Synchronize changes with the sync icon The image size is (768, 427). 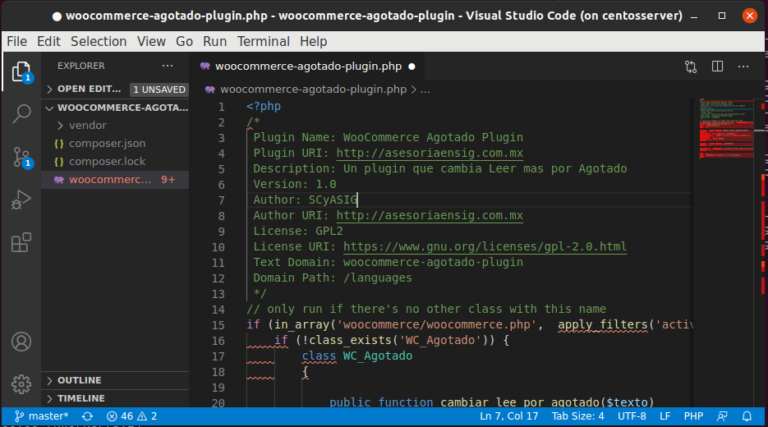pyautogui.click(x=87, y=416)
